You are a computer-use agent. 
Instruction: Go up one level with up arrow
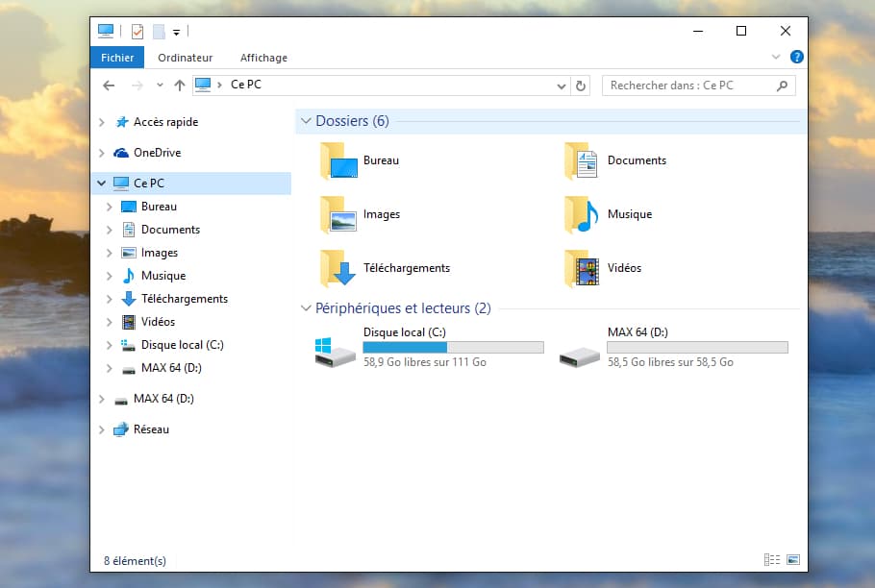(179, 86)
